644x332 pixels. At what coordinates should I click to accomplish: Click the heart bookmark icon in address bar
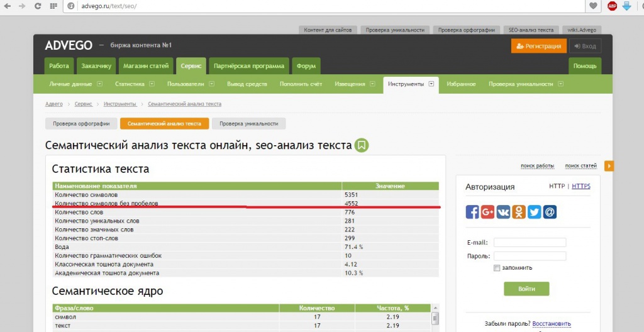click(593, 6)
